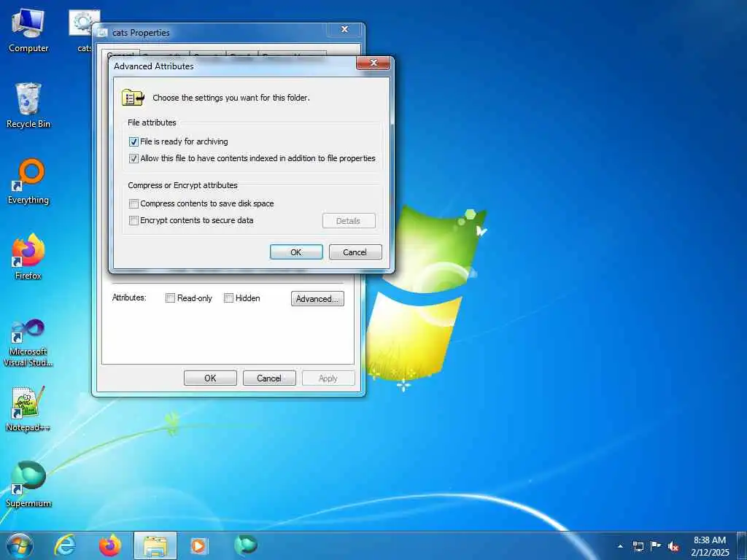The image size is (747, 560).
Task: Open the media player taskbar icon
Action: (198, 545)
